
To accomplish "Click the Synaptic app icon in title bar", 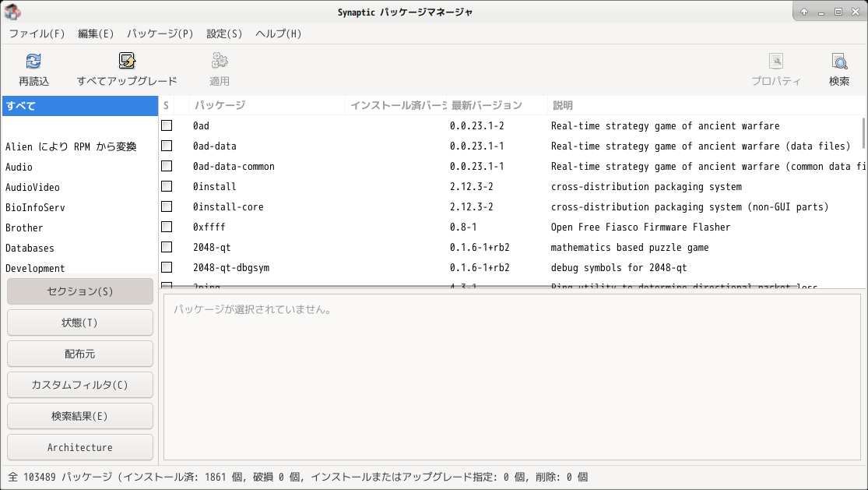I will pos(12,11).
